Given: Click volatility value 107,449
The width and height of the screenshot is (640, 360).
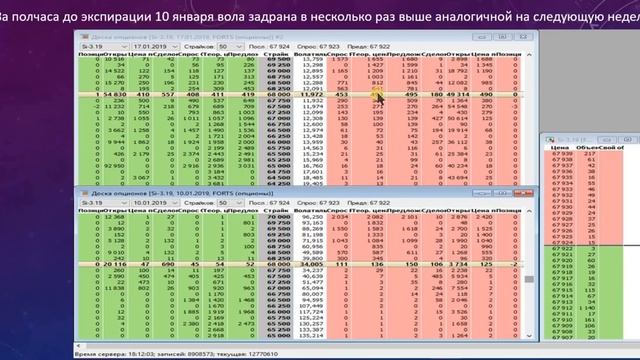Looking at the screenshot, I should click(312, 306).
